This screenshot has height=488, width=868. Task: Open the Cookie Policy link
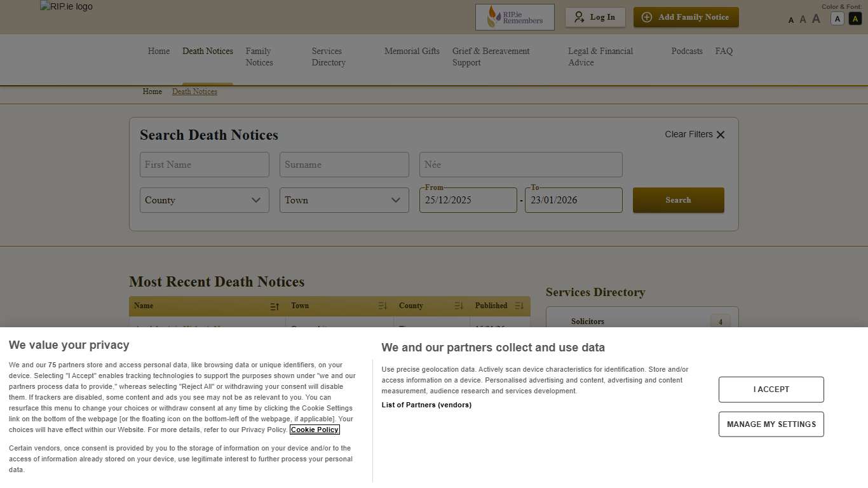[315, 430]
